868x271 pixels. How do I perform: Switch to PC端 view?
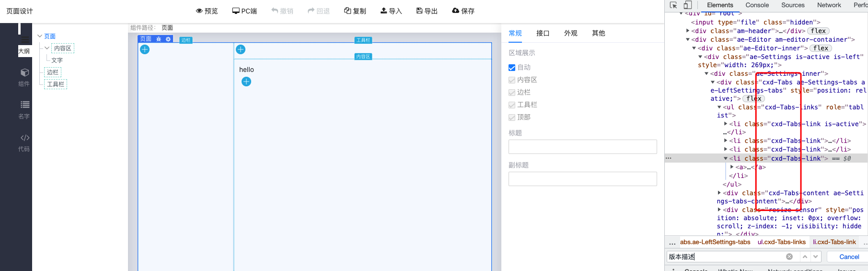pyautogui.click(x=244, y=11)
